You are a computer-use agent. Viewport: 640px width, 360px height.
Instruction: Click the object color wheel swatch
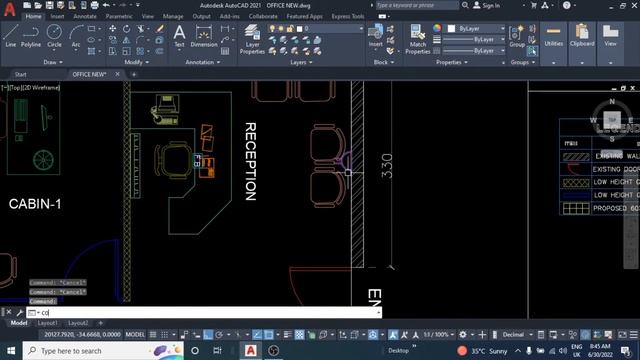(437, 28)
